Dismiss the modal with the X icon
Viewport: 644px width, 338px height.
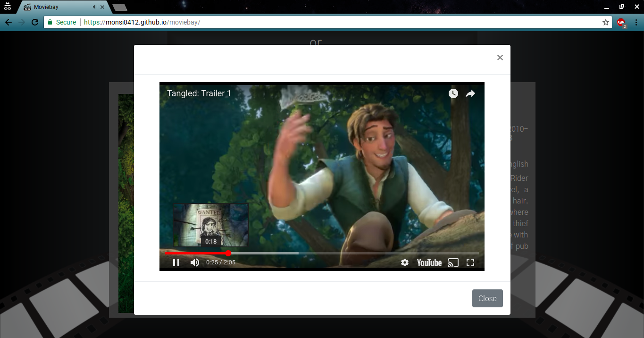500,58
